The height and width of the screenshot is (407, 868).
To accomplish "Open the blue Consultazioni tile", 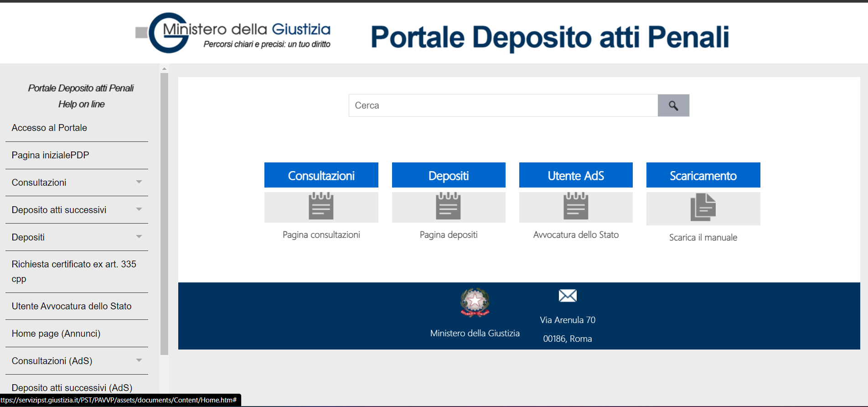I will pos(321,175).
